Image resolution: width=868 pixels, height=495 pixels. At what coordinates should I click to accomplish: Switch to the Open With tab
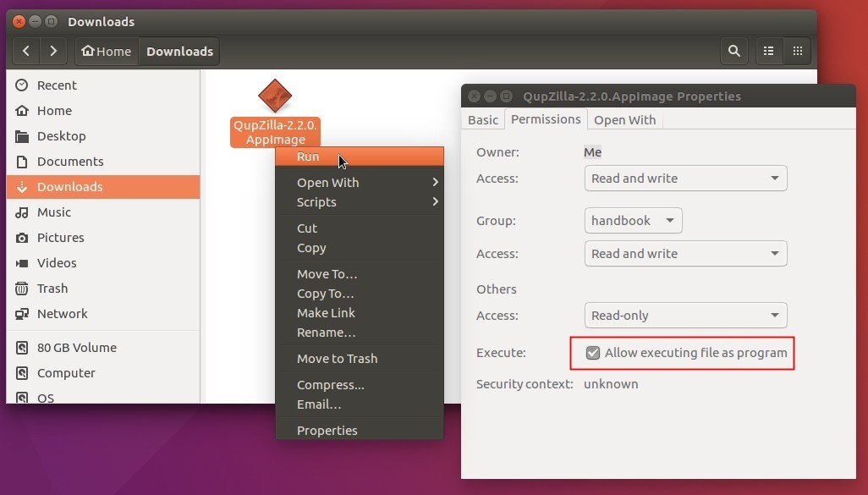point(625,119)
